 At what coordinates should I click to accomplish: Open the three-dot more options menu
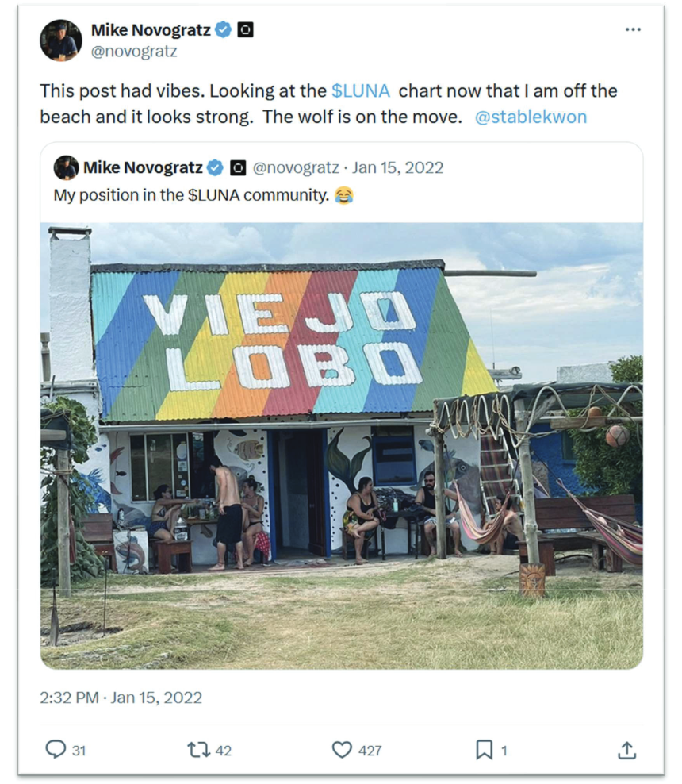pos(633,29)
